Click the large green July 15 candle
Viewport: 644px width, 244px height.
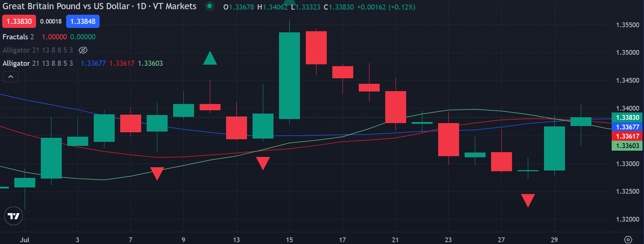click(289, 76)
